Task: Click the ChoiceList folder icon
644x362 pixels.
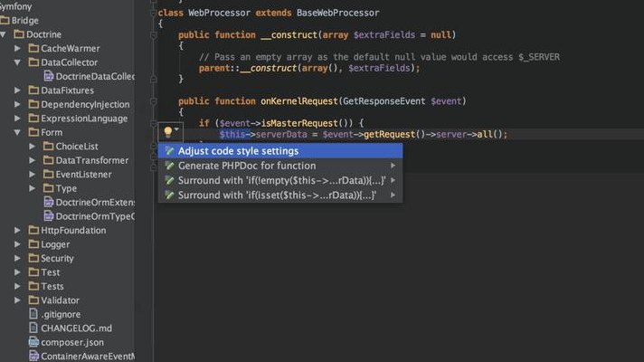Action: (49, 146)
